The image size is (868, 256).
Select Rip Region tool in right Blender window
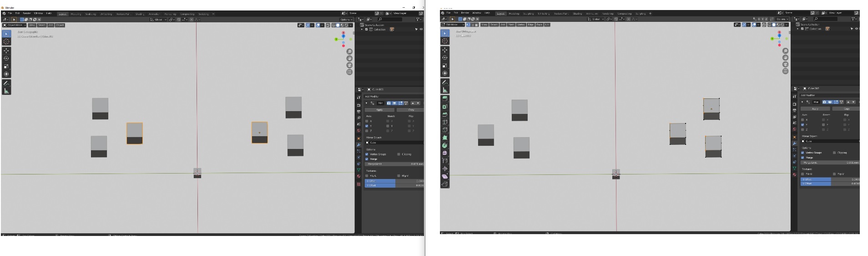click(x=445, y=184)
